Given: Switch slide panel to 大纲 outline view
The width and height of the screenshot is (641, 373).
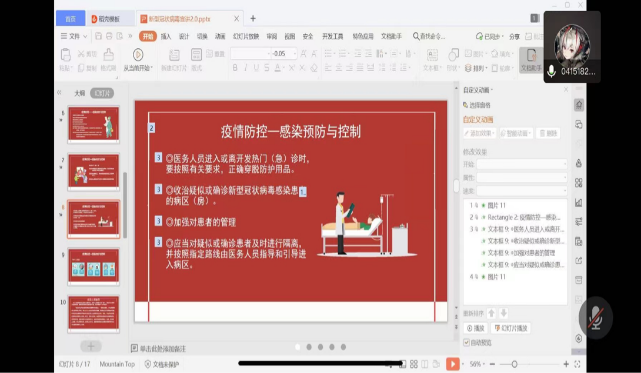Looking at the screenshot, I should pyautogui.click(x=79, y=93).
